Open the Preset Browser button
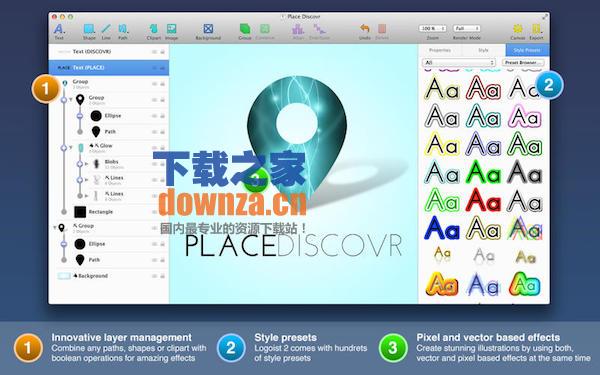600x375 pixels. point(523,62)
